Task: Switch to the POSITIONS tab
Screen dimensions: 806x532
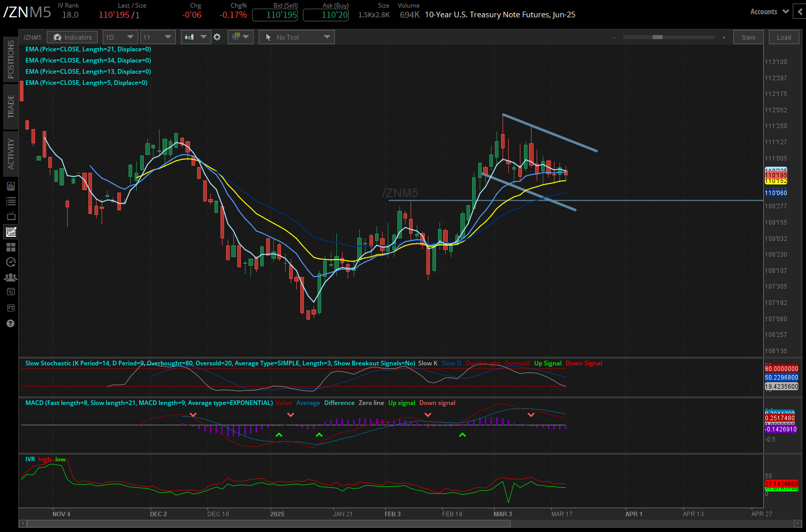Action: pos(11,59)
